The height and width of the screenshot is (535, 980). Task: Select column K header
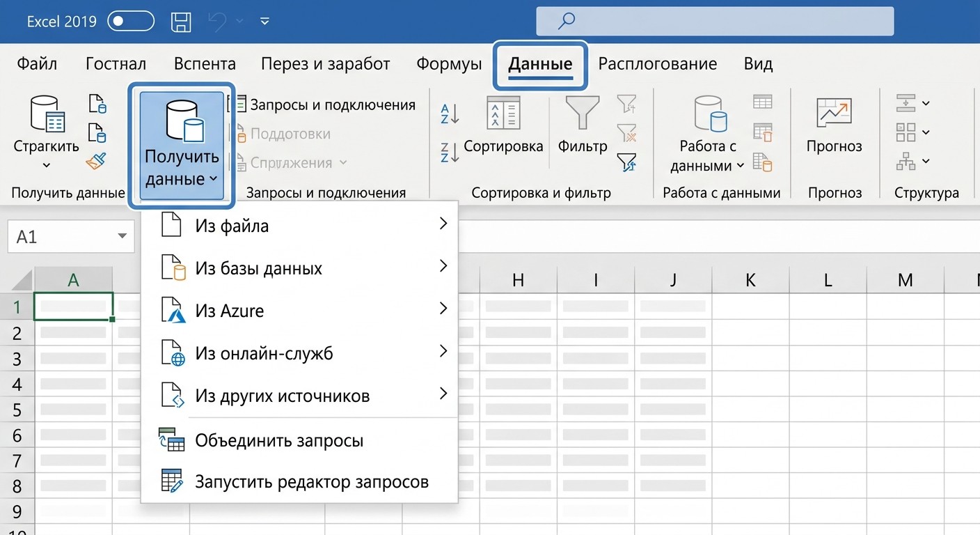click(x=750, y=280)
